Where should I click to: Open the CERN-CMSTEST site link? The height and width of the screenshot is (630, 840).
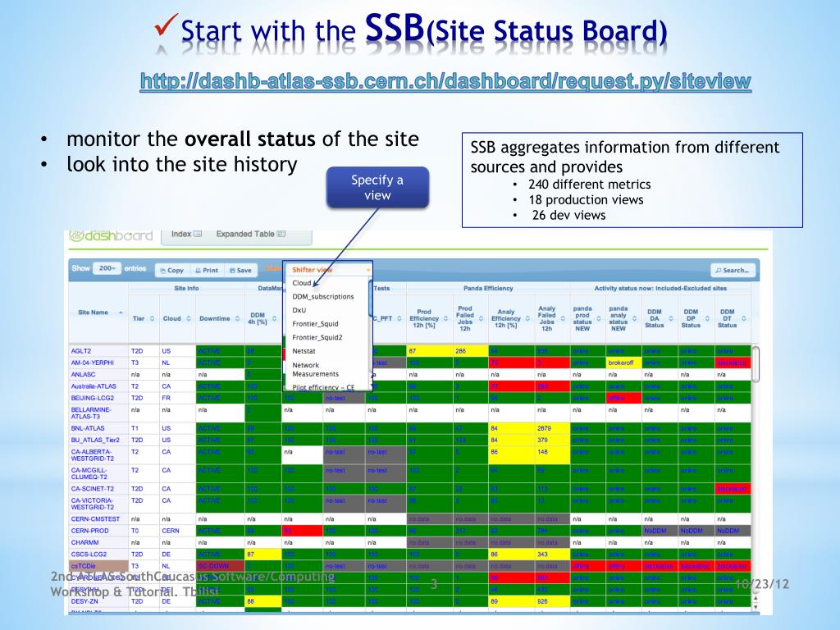95,519
